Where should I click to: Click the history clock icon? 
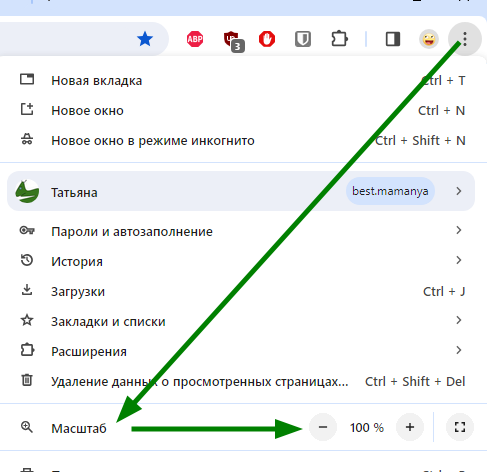pos(27,260)
